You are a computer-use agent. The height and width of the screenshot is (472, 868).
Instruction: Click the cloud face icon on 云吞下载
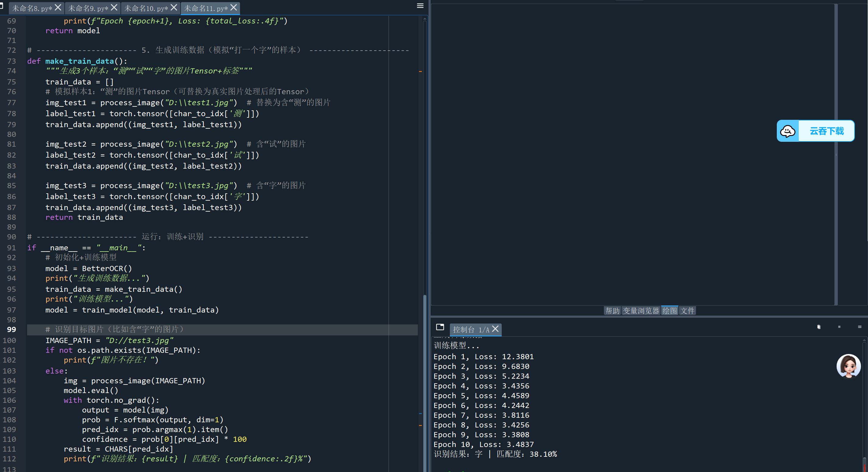coord(787,131)
